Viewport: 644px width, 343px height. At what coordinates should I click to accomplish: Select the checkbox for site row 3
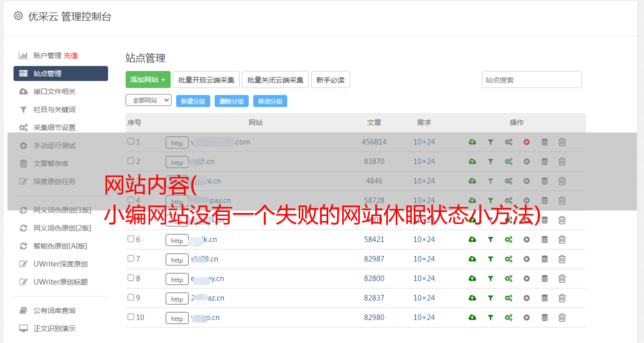[x=131, y=180]
